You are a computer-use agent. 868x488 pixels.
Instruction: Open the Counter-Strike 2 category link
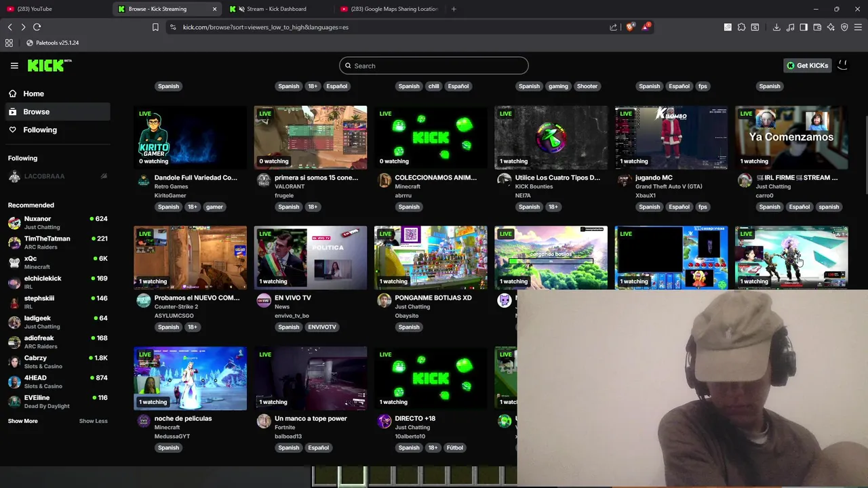point(176,306)
